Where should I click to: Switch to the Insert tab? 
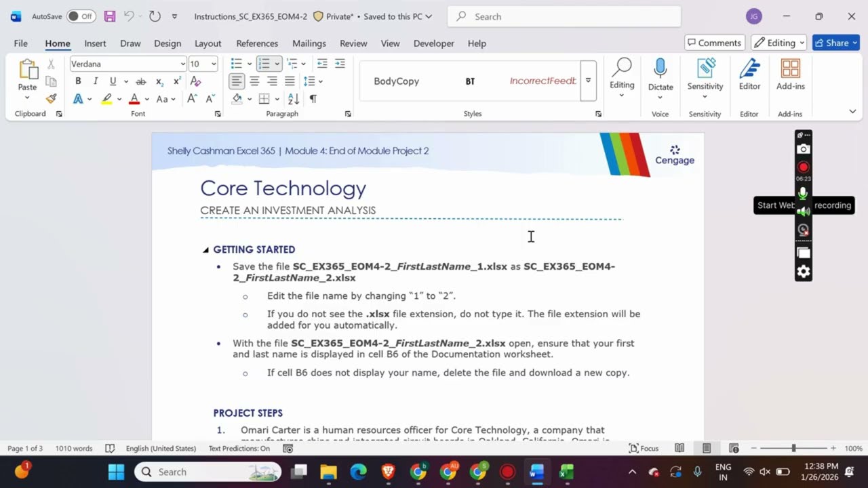click(x=95, y=43)
